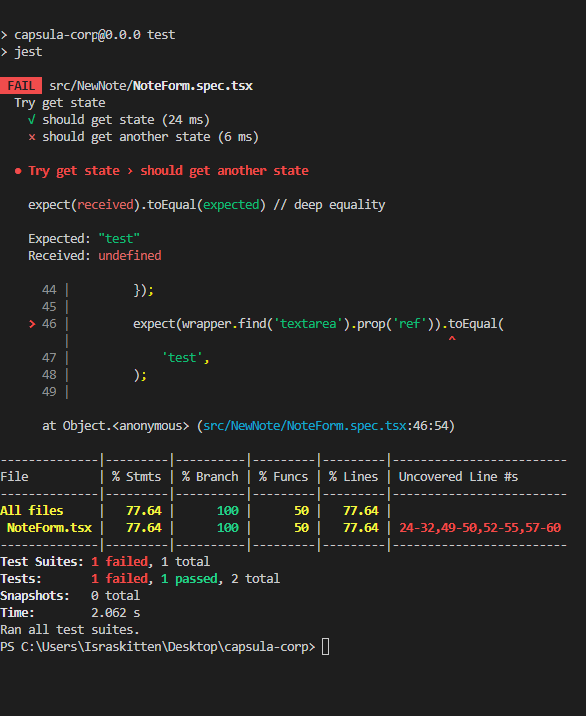Click the prompt chevron before jest
The image size is (586, 716).
point(4,52)
